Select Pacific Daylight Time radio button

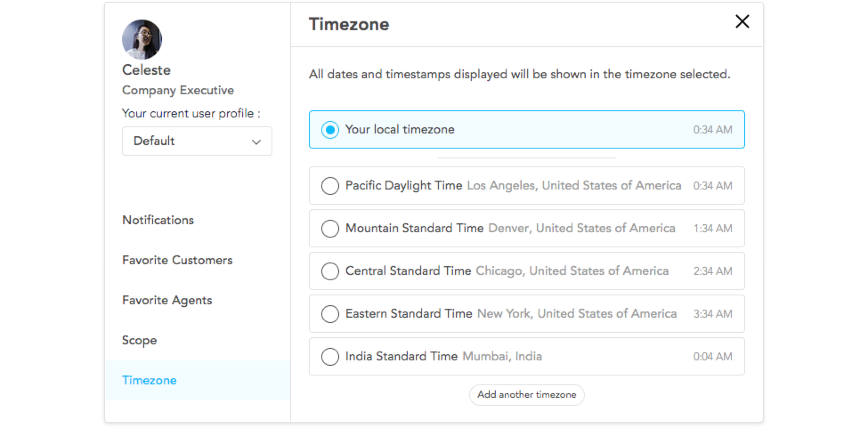click(x=330, y=186)
